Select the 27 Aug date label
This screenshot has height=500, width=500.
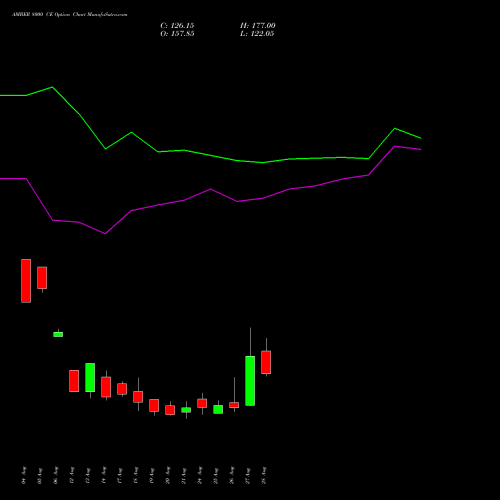tap(248, 475)
